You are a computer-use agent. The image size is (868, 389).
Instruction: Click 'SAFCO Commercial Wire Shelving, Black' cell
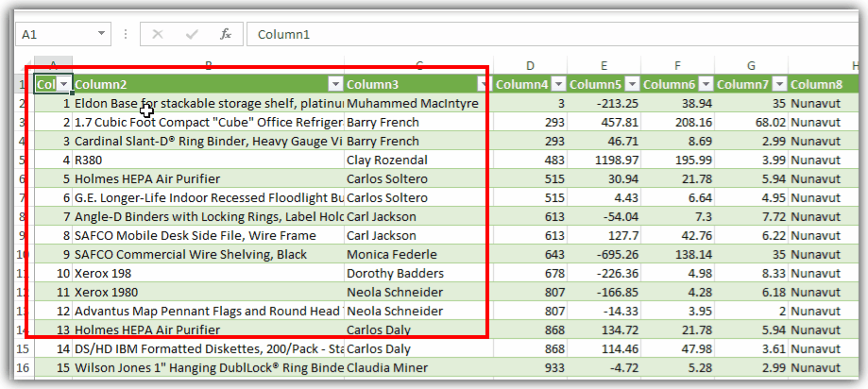(208, 255)
